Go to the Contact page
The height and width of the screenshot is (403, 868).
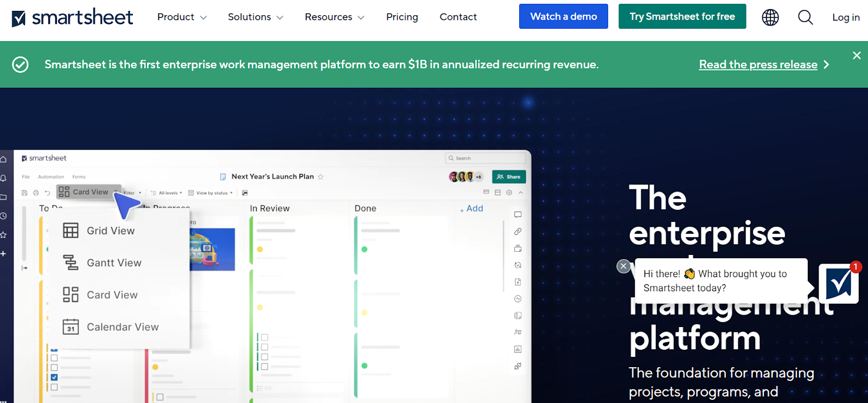point(458,17)
